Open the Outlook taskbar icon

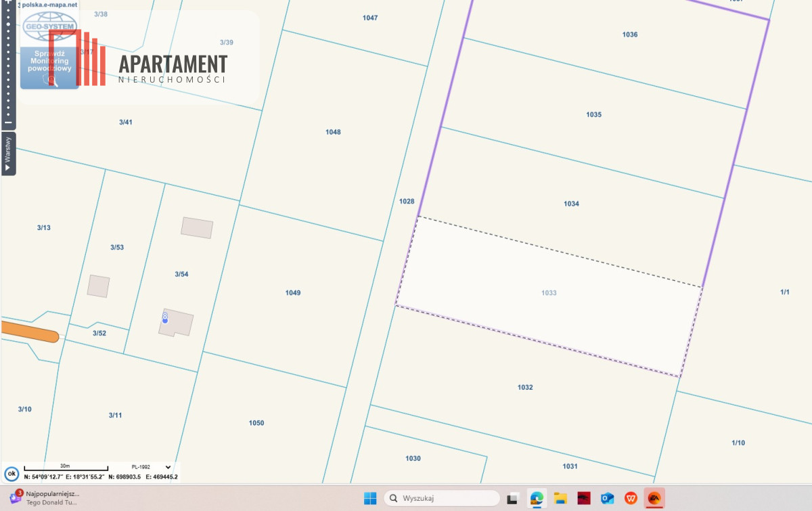607,499
